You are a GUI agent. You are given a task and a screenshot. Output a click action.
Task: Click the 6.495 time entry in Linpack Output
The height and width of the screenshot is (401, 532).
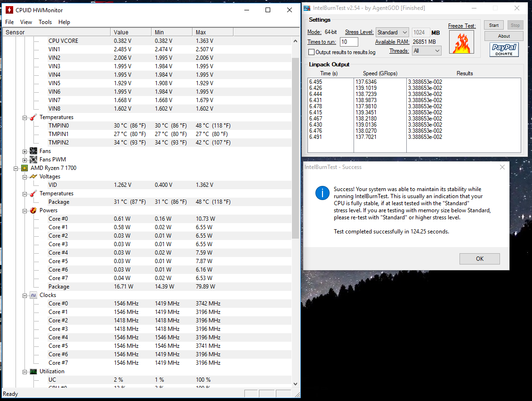click(x=315, y=82)
